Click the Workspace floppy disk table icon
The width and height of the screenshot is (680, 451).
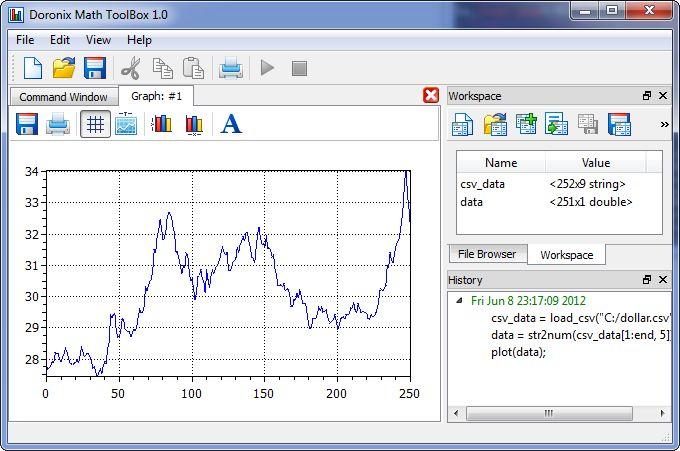point(619,124)
